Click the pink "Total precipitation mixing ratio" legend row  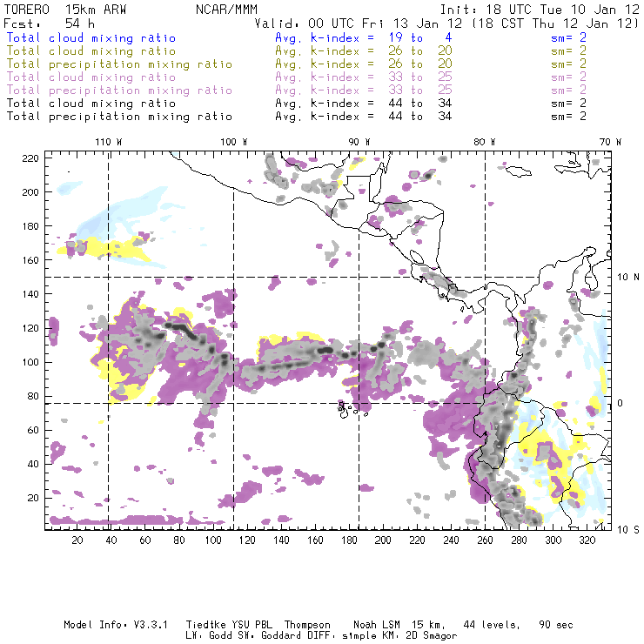click(x=119, y=91)
